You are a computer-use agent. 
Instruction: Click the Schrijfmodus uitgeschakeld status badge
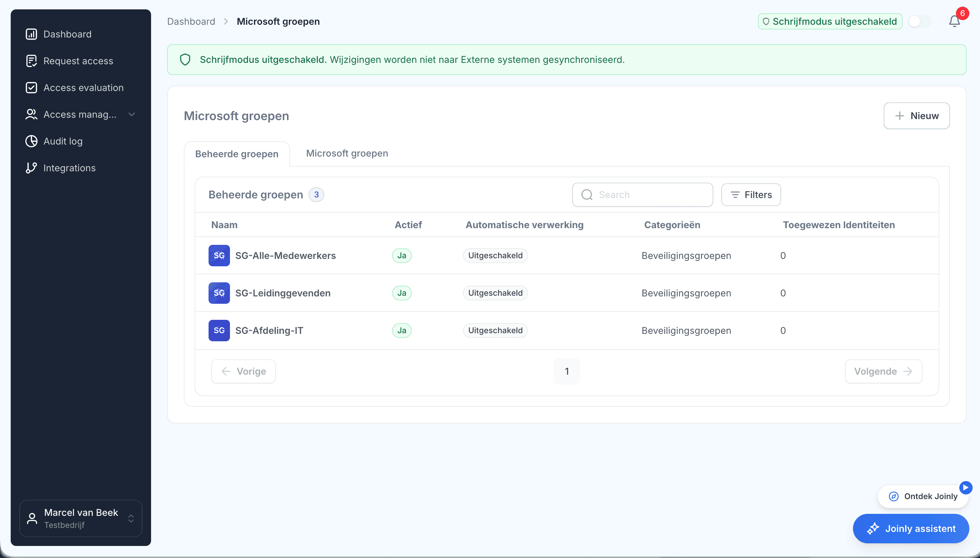click(x=830, y=21)
